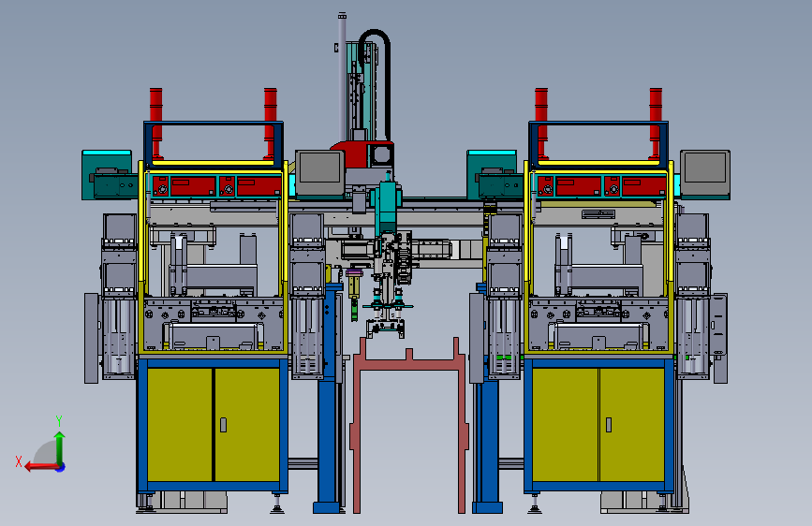812x526 pixels.
Task: Select the door handle on the left cabinet
Action: click(223, 425)
